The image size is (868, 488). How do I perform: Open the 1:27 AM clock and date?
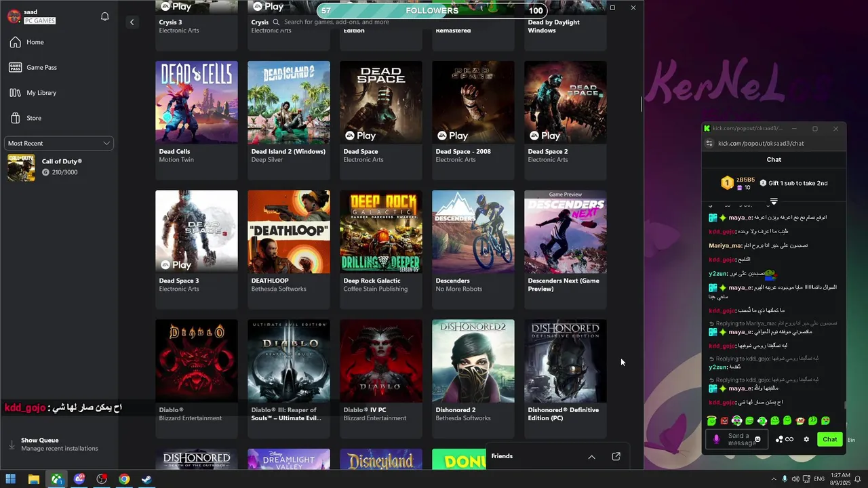(840, 479)
